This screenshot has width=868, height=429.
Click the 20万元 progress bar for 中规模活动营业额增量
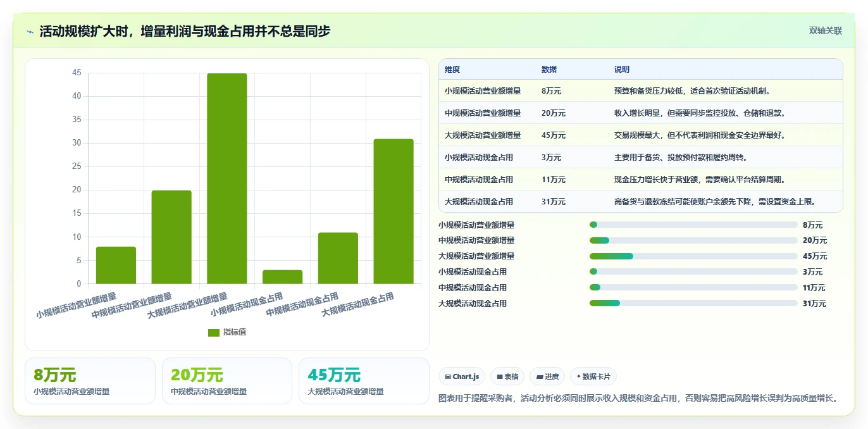(x=693, y=240)
